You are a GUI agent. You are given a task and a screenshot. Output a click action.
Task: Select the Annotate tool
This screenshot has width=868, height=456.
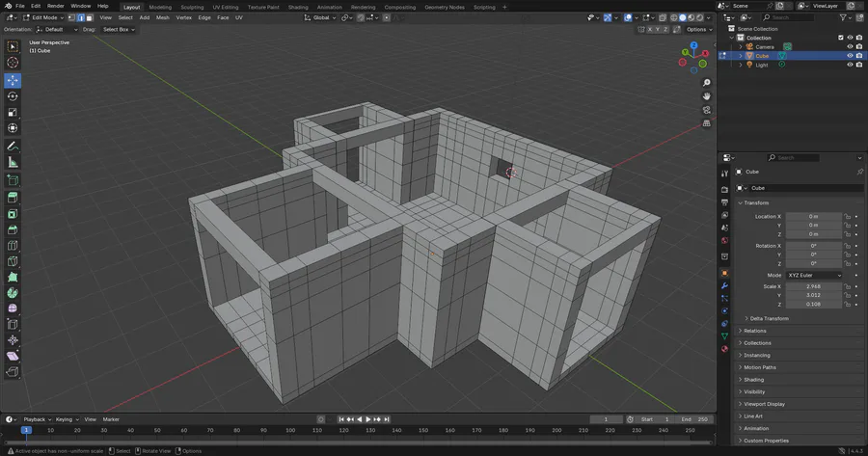click(13, 147)
